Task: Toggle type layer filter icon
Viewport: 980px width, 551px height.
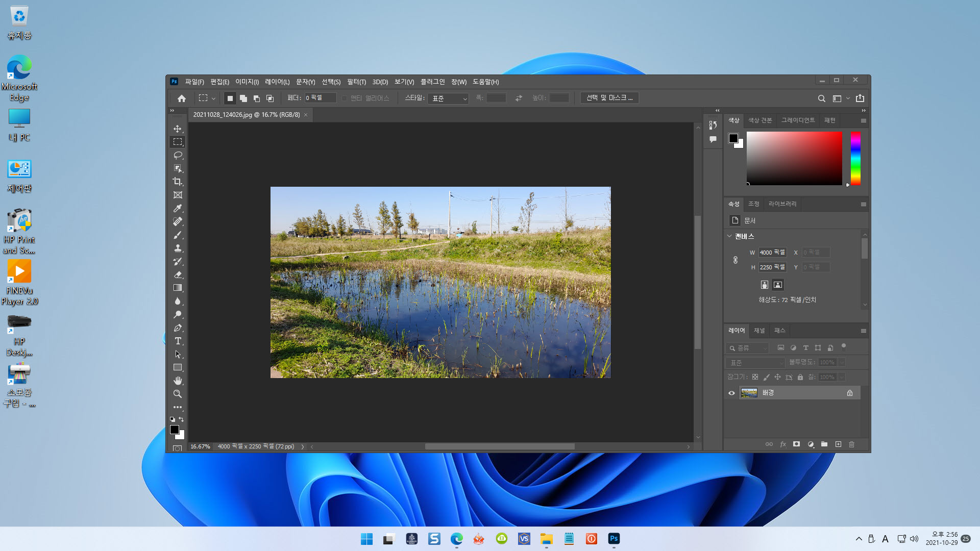Action: point(805,348)
